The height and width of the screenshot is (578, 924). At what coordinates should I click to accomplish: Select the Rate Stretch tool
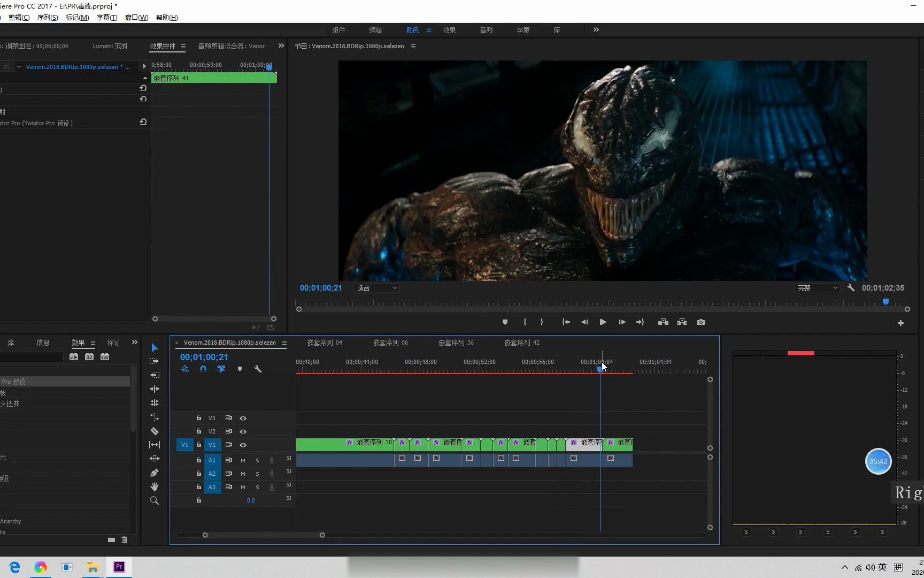[x=155, y=417]
